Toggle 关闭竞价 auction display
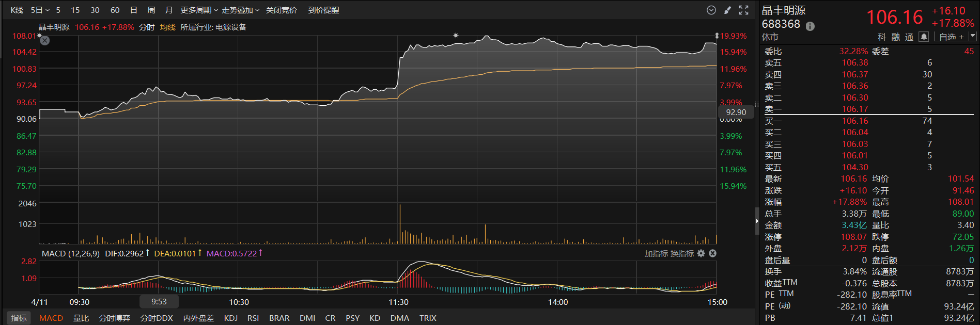980x325 pixels. click(281, 10)
